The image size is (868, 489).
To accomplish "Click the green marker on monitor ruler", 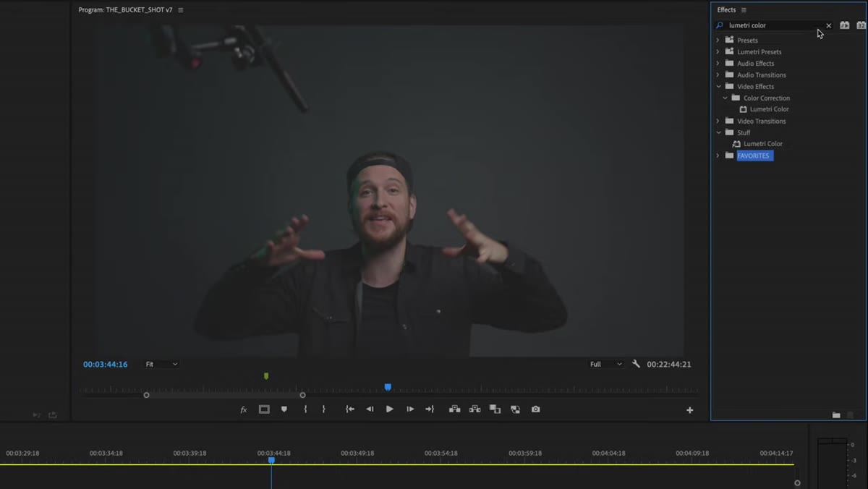I will [266, 376].
